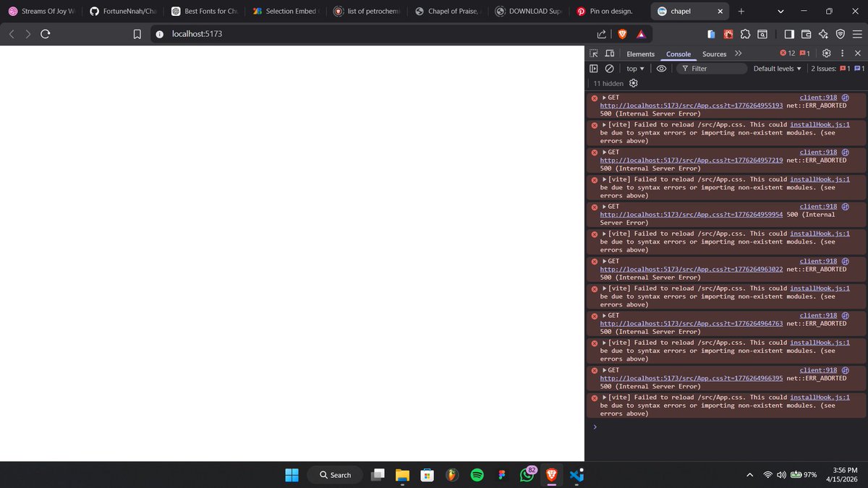The width and height of the screenshot is (868, 488).
Task: Open the Default levels dropdown
Action: [x=778, y=69]
